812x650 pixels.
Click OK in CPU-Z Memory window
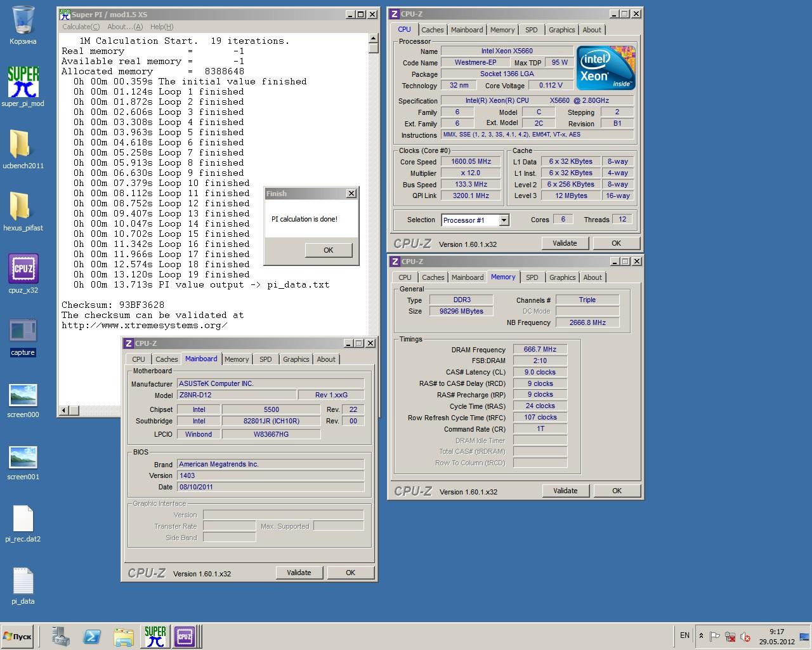(617, 491)
